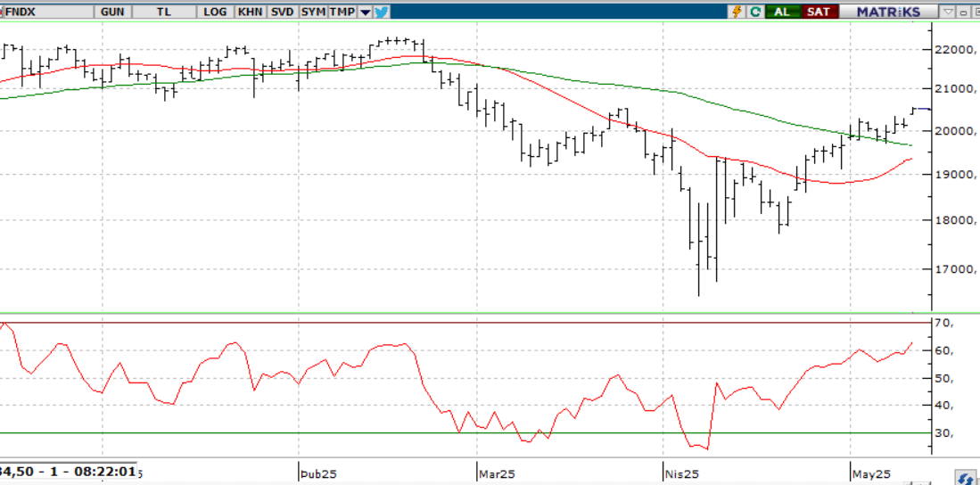Click the 22000 price axis label
The image size is (980, 485).
point(956,49)
